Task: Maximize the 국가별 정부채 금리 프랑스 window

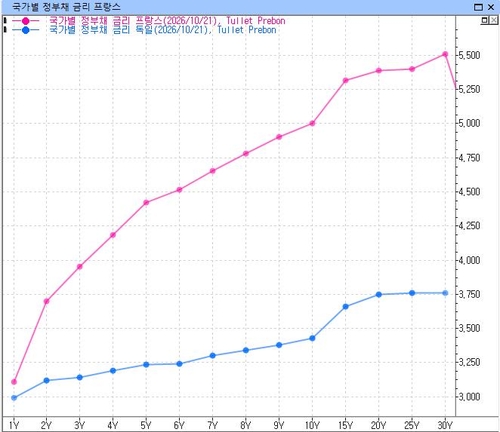Action: pyautogui.click(x=478, y=7)
